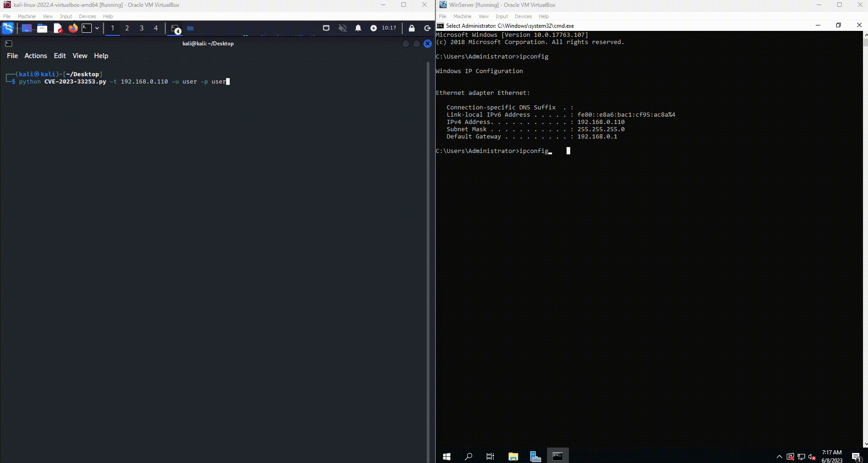
Task: Open the Edit menu in Kali terminal
Action: [x=60, y=56]
